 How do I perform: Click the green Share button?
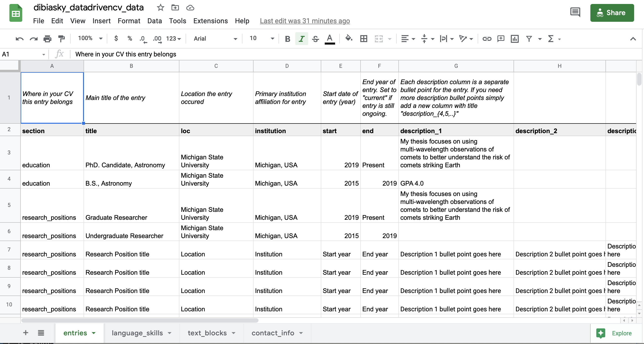coord(612,13)
